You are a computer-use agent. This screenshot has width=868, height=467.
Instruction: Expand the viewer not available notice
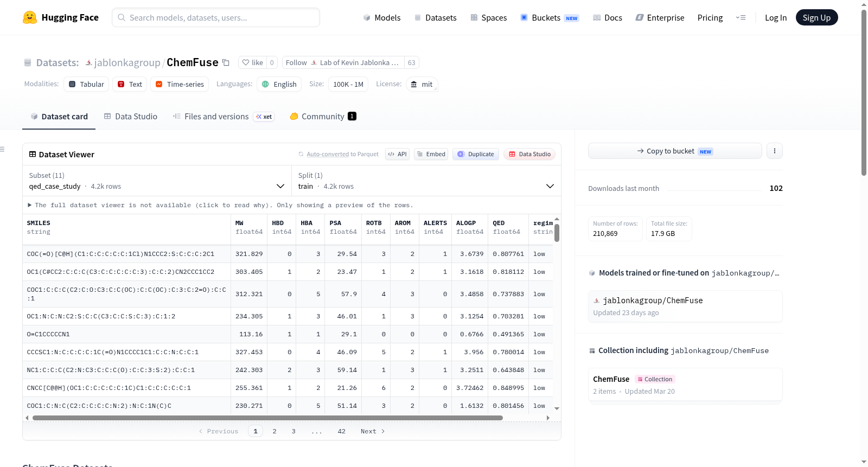[x=220, y=205]
